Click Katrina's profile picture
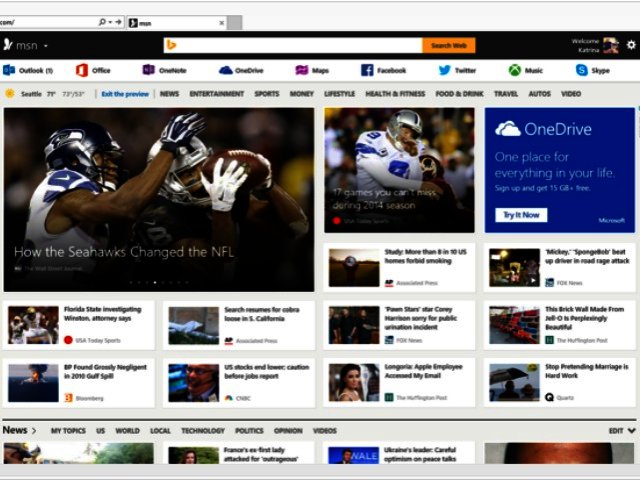The image size is (640, 480). click(611, 45)
